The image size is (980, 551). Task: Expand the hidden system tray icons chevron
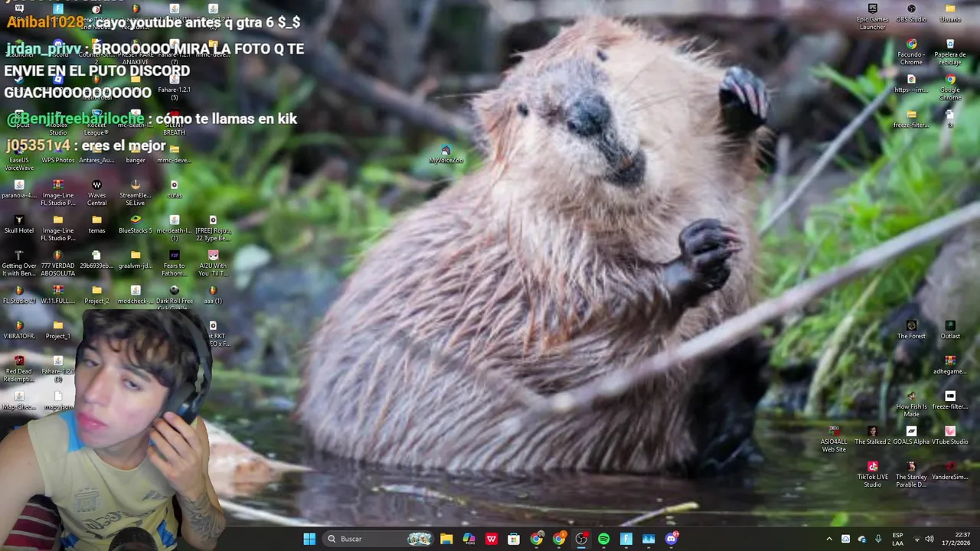[828, 539]
